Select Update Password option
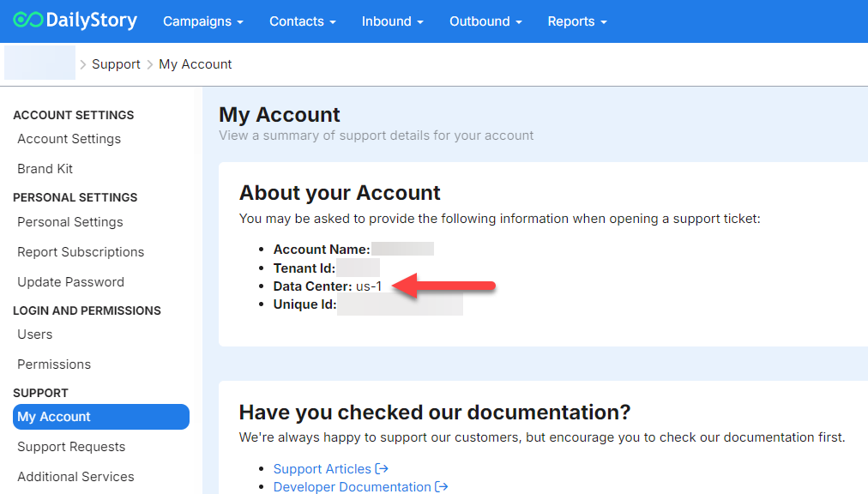Screen dimensions: 868x494 (71, 282)
